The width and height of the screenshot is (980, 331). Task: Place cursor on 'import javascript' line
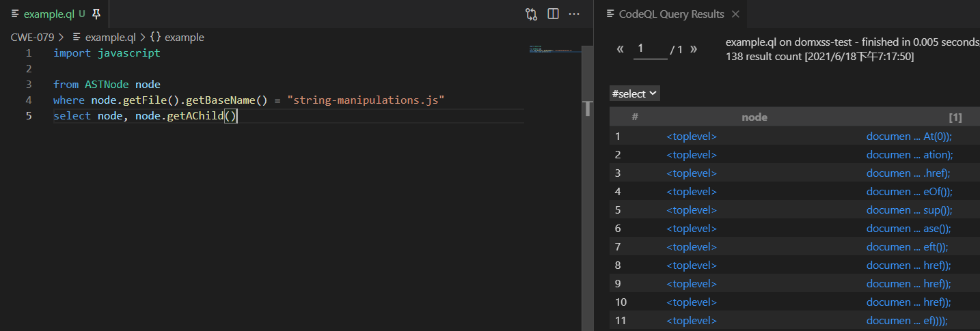(107, 53)
